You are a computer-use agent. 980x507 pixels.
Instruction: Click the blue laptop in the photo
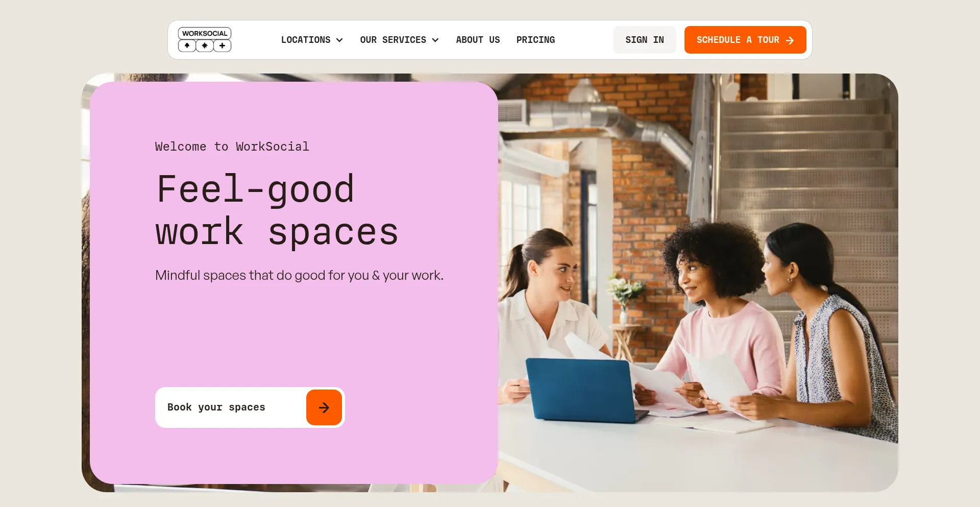pyautogui.click(x=582, y=389)
